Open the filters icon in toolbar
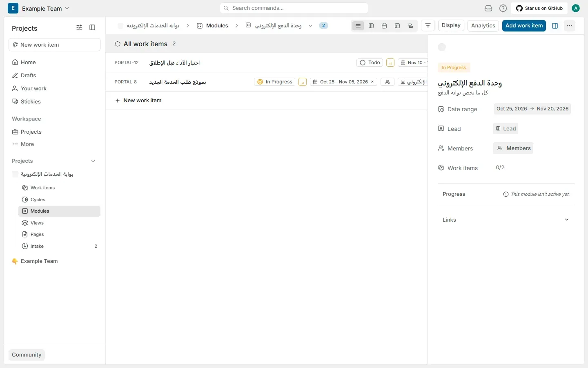This screenshot has width=588, height=368. pyautogui.click(x=428, y=26)
